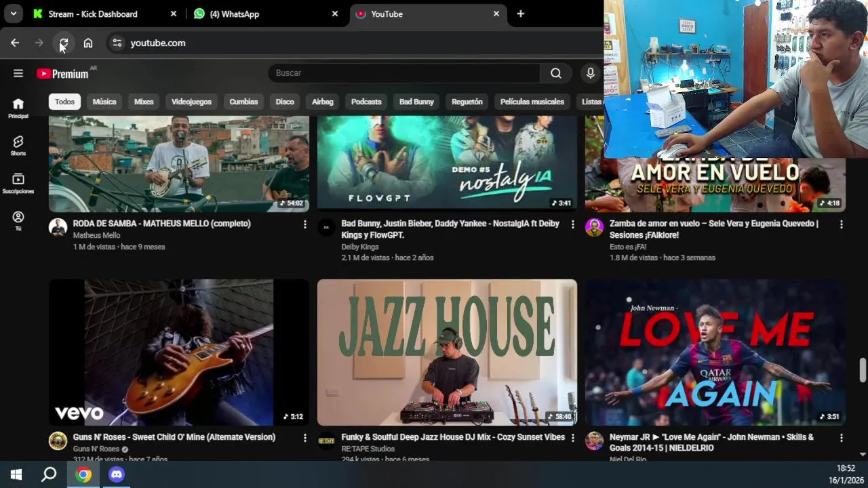868x488 pixels.
Task: Open a new browser tab
Action: (520, 14)
